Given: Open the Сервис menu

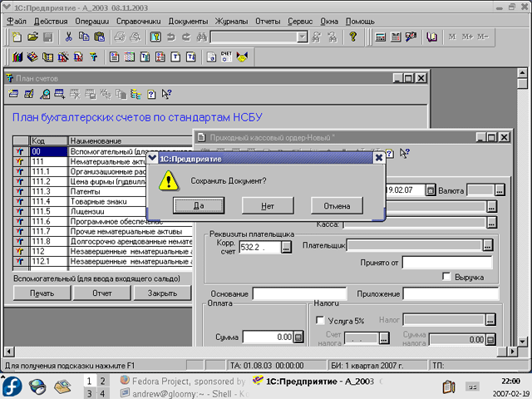Looking at the screenshot, I should click(300, 22).
